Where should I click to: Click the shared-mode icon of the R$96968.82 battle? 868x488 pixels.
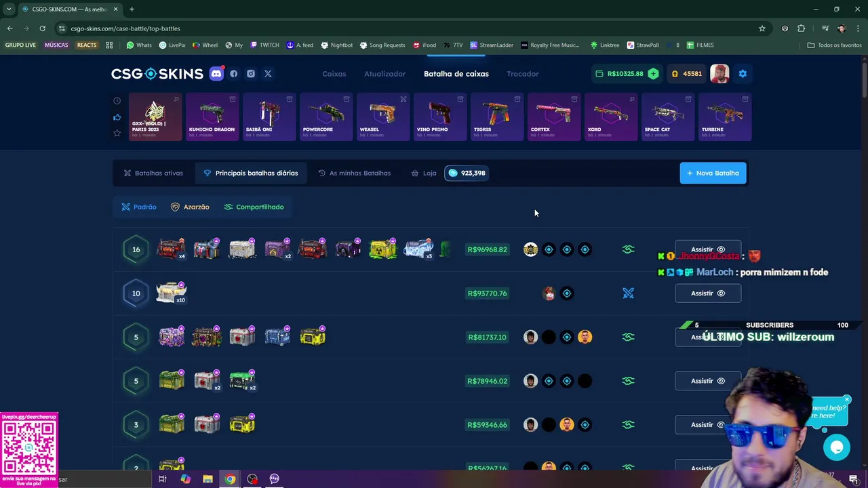(x=629, y=249)
